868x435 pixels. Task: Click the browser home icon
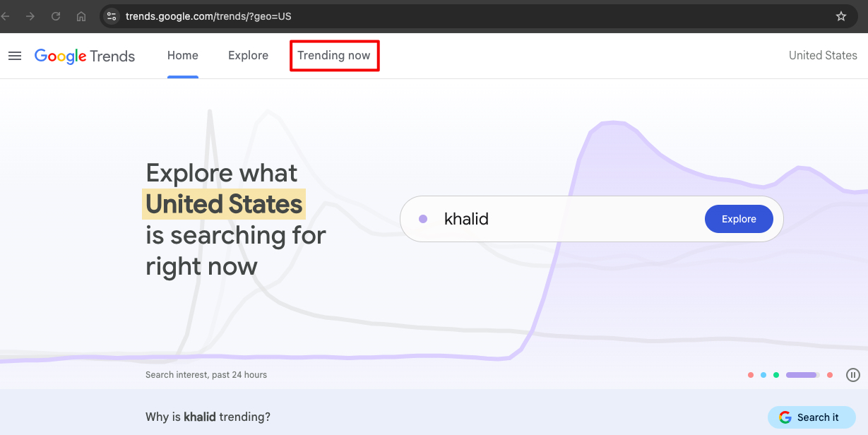pos(81,16)
